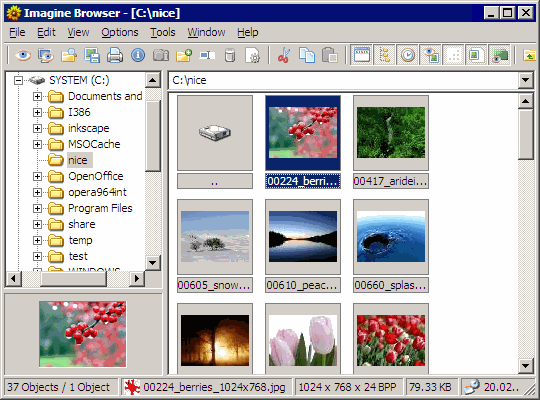This screenshot has width=540, height=400.
Task: Open the Options menu
Action: 120,32
